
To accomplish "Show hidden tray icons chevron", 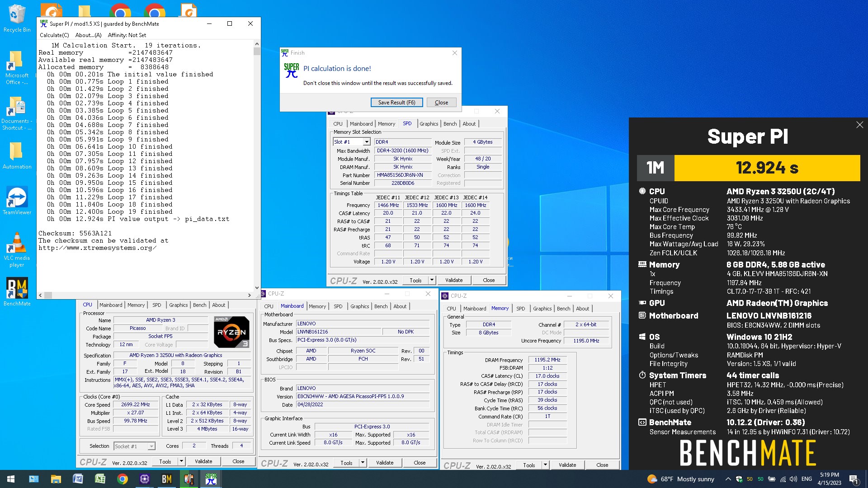I will (x=728, y=479).
